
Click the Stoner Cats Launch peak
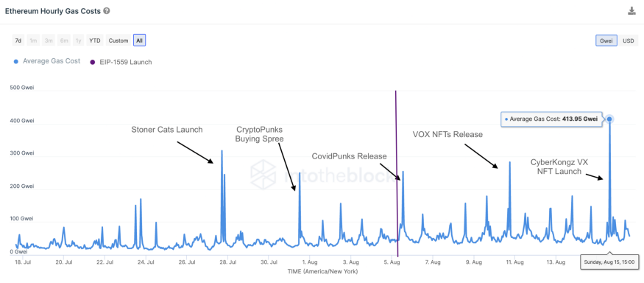coord(222,151)
